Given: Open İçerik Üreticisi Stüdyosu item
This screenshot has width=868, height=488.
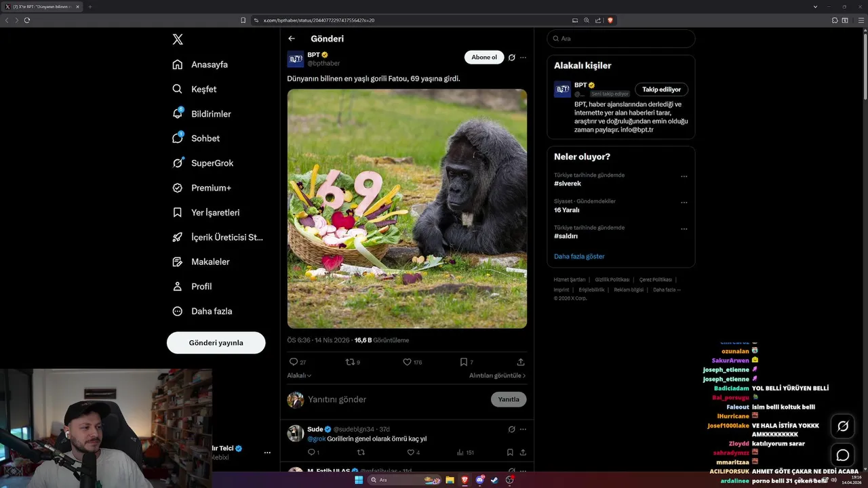Looking at the screenshot, I should (218, 237).
